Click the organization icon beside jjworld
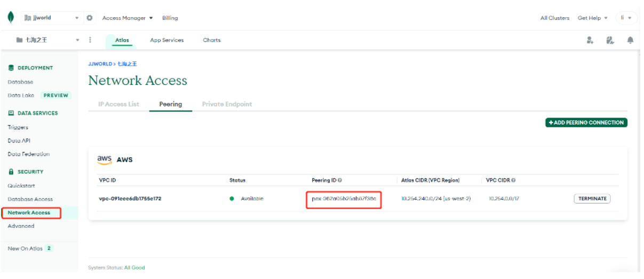 (28, 18)
